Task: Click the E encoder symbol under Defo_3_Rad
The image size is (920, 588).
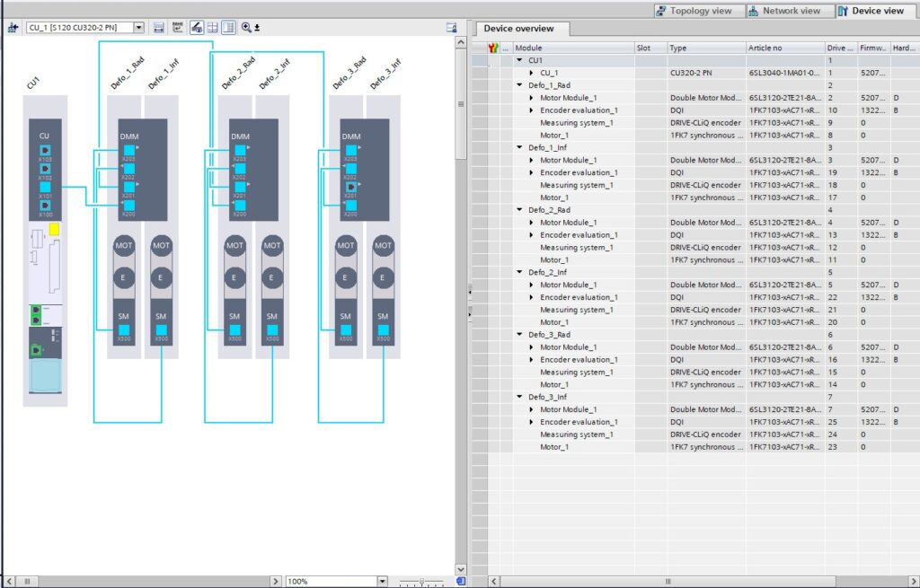Action: [x=346, y=277]
